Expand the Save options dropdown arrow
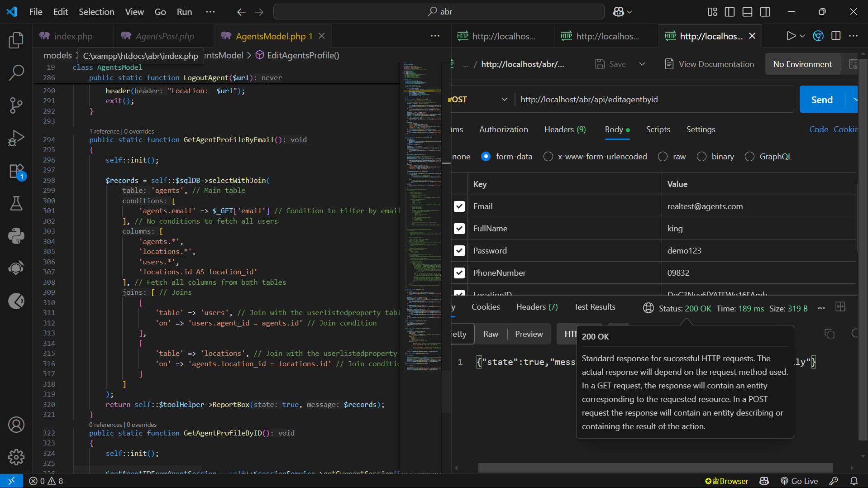The width and height of the screenshot is (868, 488). tap(642, 64)
